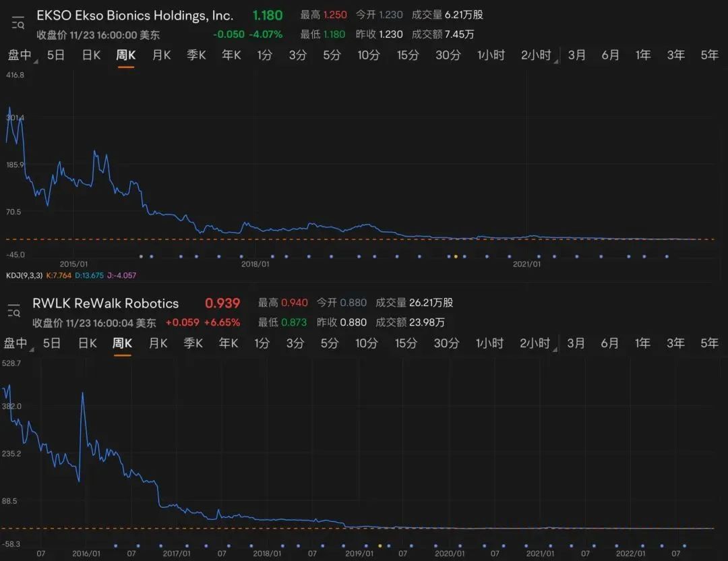The width and height of the screenshot is (728, 561).
Task: Select 季K tab on RWLK chart
Action: pyautogui.click(x=193, y=343)
